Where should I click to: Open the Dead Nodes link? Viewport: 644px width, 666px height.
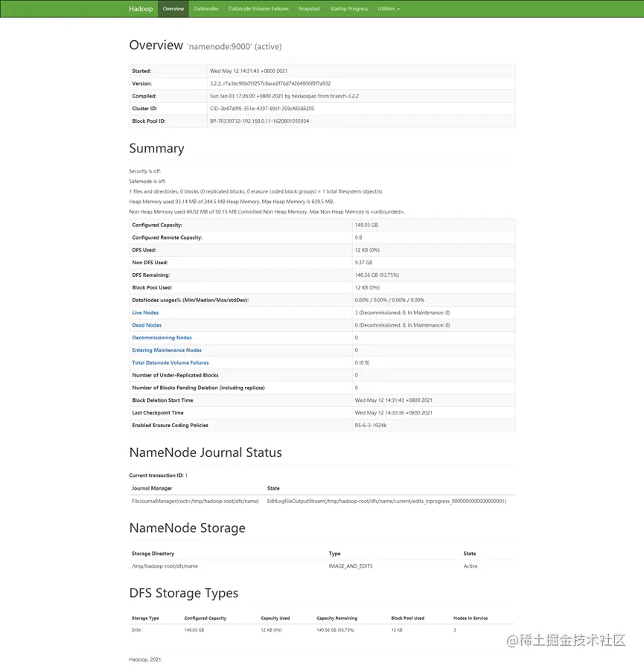tap(147, 325)
